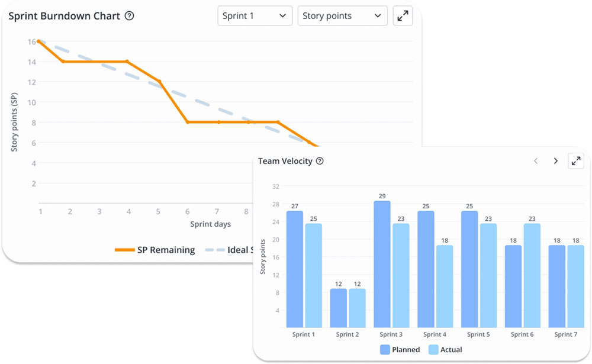Viewport: 592px width, 364px height.
Task: Select the Team Velocity panel title
Action: pyautogui.click(x=285, y=161)
